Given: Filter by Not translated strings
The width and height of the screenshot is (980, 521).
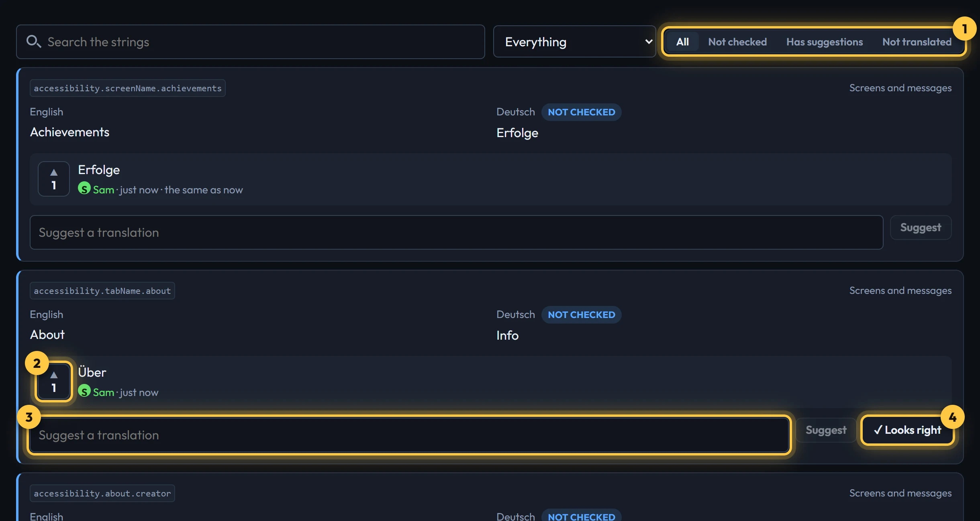Looking at the screenshot, I should 917,42.
